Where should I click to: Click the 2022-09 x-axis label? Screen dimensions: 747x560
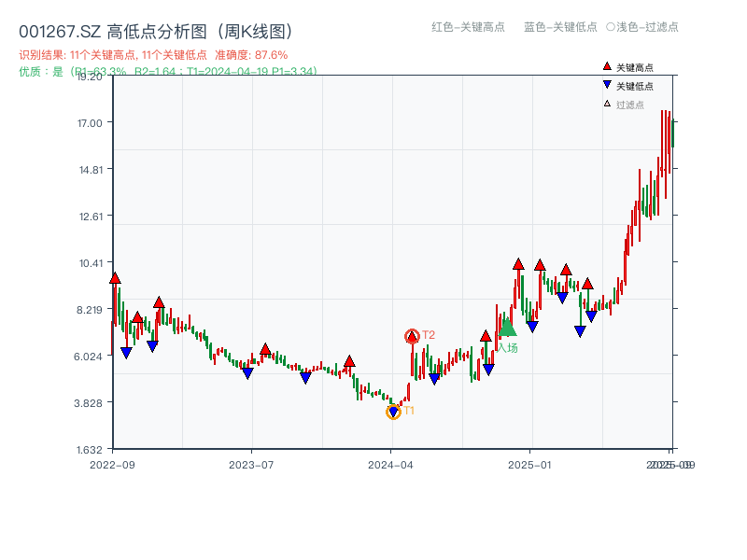click(x=112, y=465)
